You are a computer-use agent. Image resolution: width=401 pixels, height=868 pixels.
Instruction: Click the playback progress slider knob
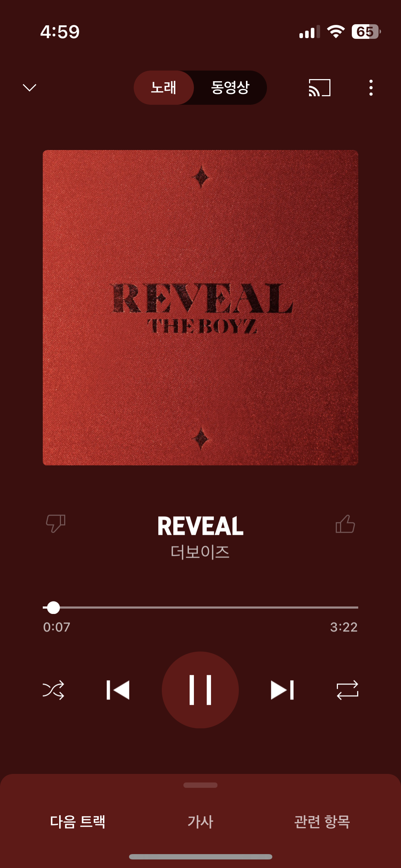tap(53, 608)
